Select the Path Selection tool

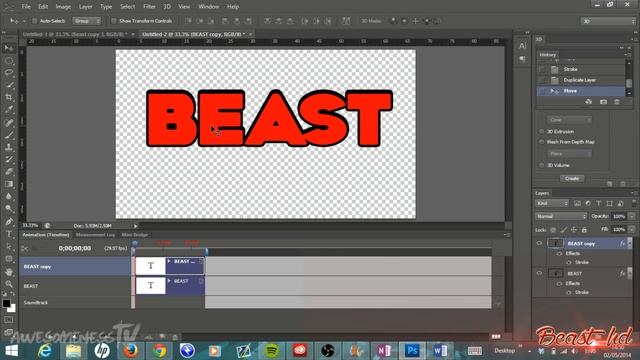9,247
